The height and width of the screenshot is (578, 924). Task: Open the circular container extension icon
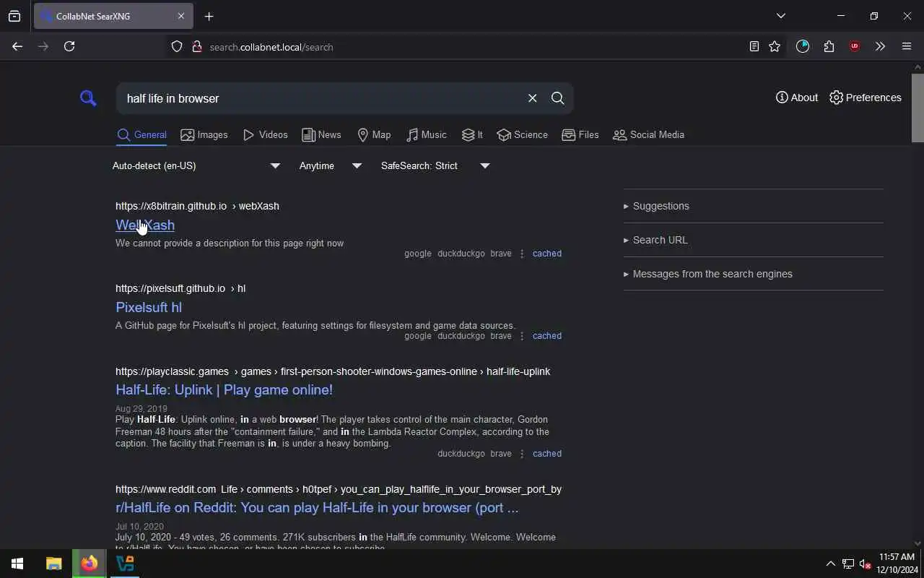(803, 46)
